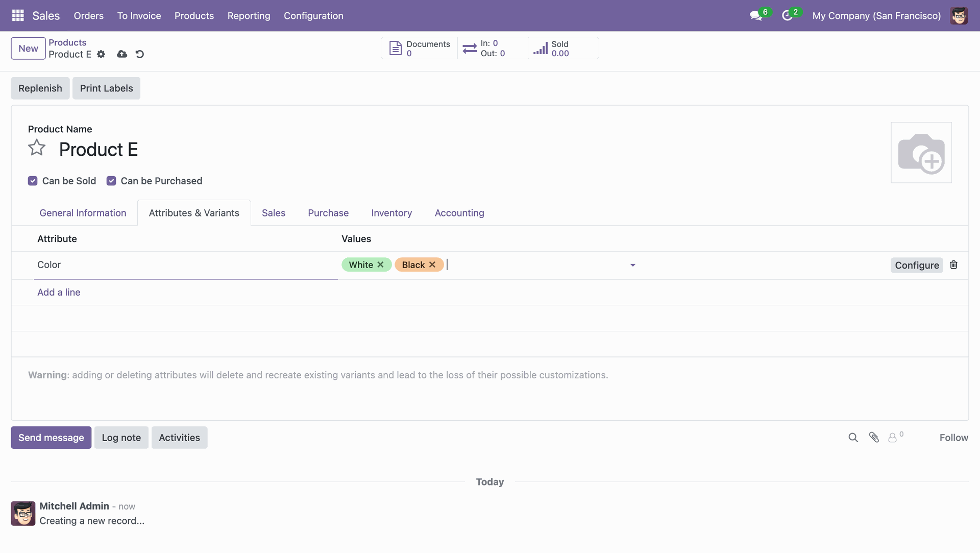Click the discard changes undo icon
This screenshot has height=553, width=980.
click(139, 54)
